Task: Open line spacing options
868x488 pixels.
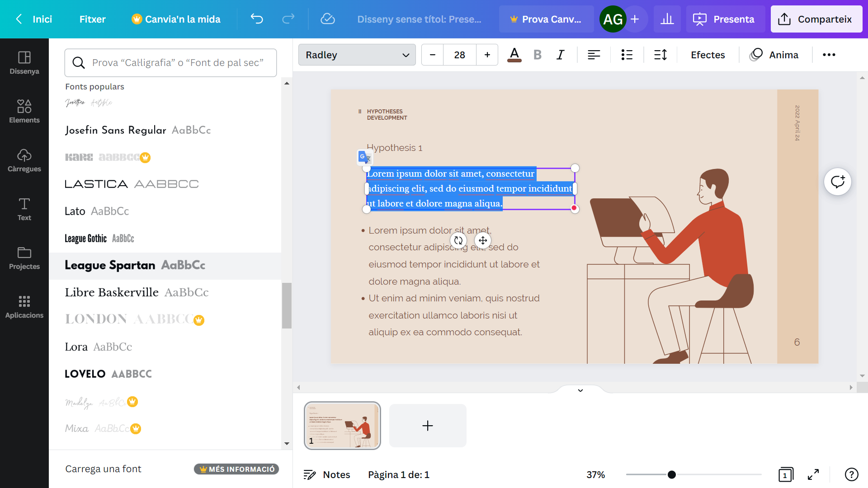Action: pyautogui.click(x=660, y=55)
